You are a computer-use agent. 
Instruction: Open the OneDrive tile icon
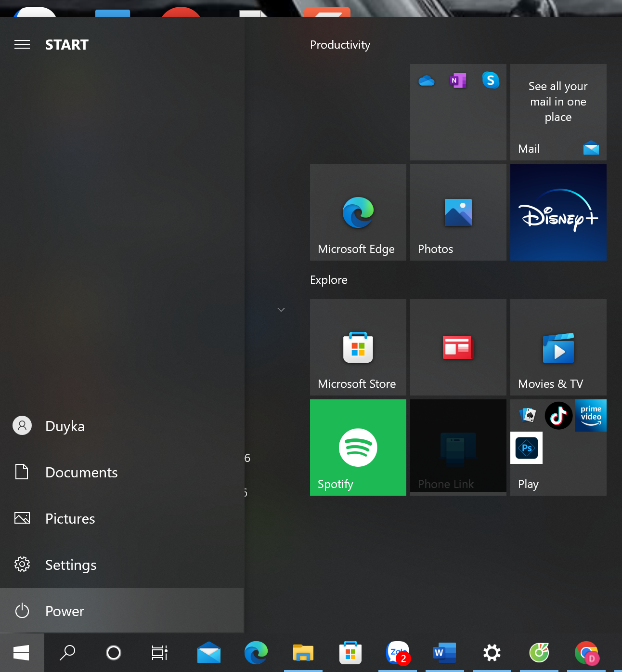[426, 80]
